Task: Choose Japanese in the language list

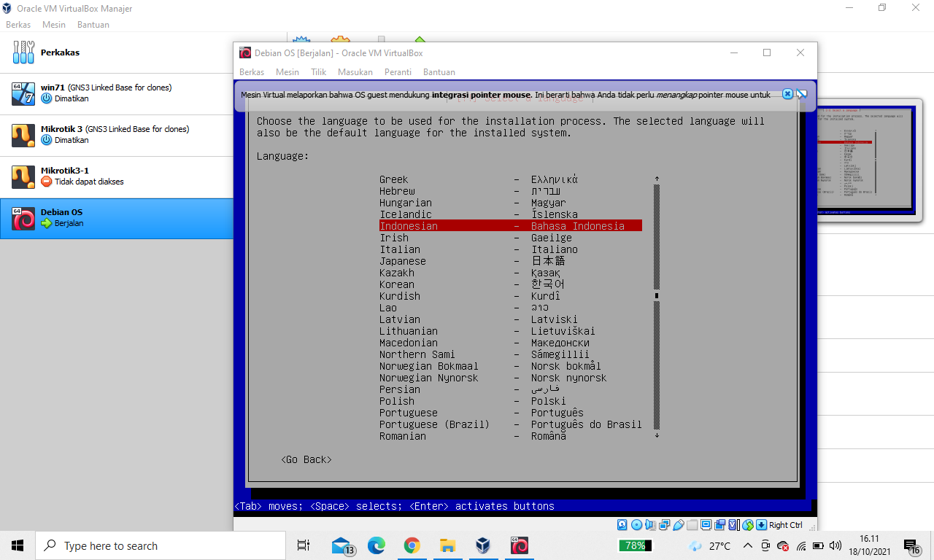Action: point(510,261)
